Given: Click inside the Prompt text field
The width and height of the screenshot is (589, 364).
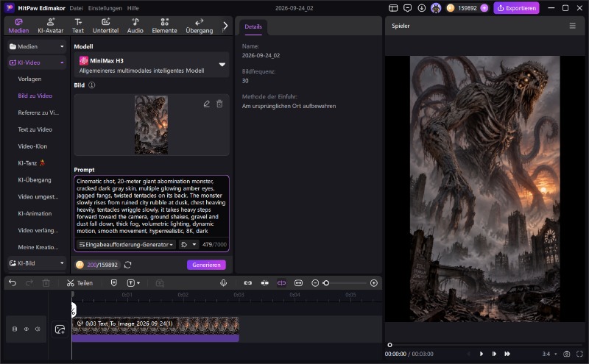Looking at the screenshot, I should 152,206.
